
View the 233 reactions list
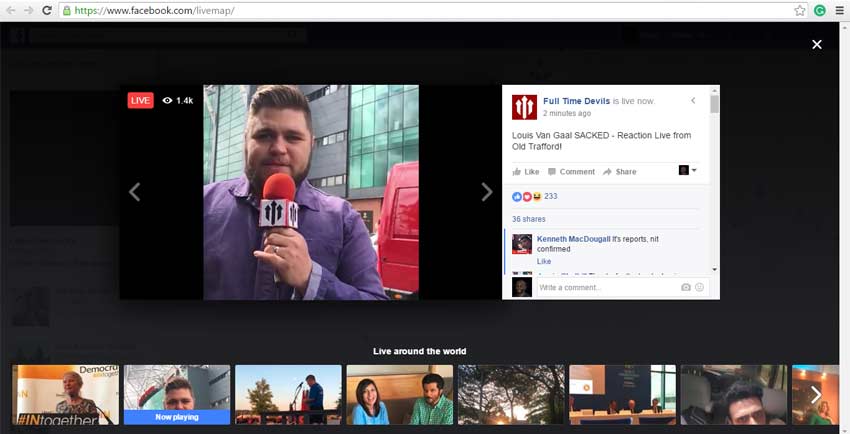point(550,196)
